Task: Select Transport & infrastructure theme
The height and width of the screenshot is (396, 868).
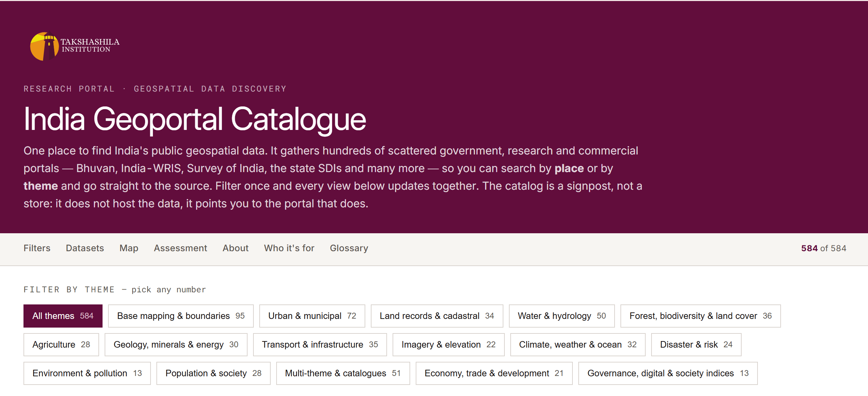Action: coord(320,345)
